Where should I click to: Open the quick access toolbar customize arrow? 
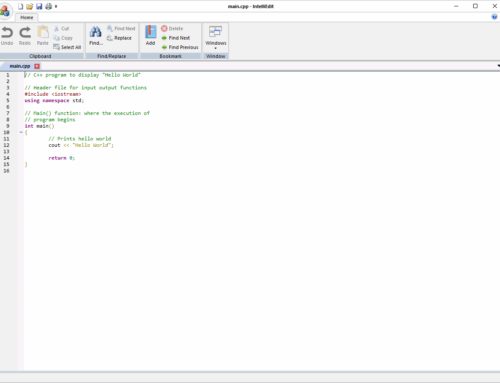[56, 6]
